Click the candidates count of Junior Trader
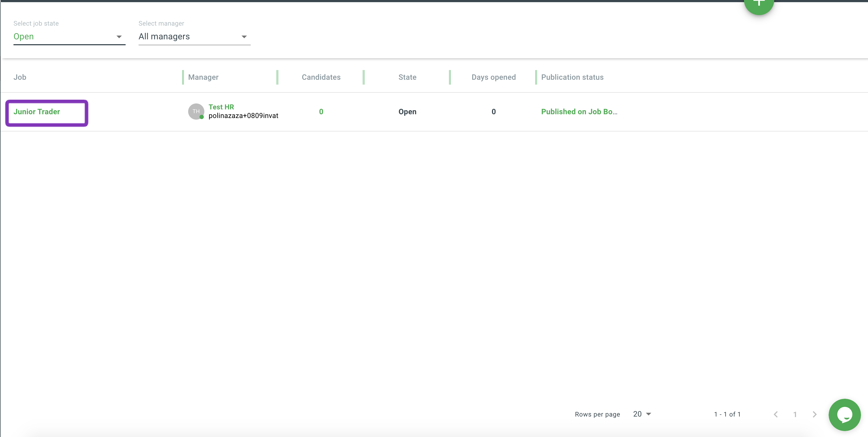This screenshot has width=868, height=437. click(321, 112)
